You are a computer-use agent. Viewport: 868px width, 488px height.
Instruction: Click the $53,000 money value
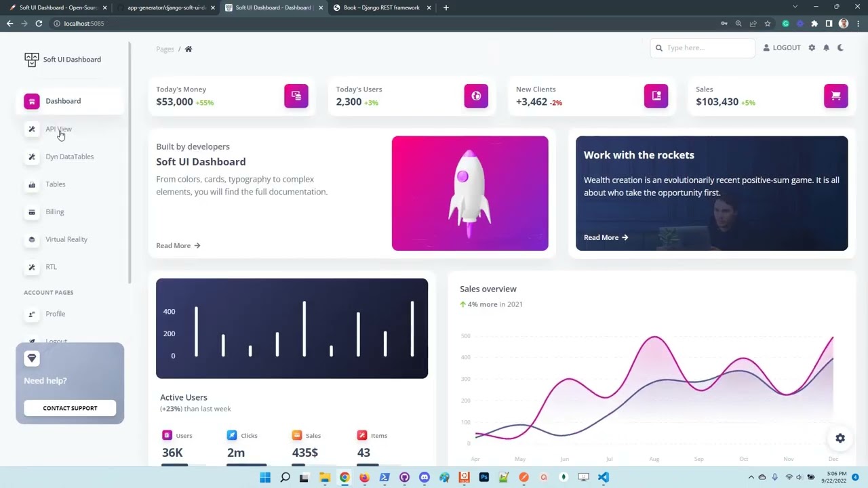(x=174, y=102)
